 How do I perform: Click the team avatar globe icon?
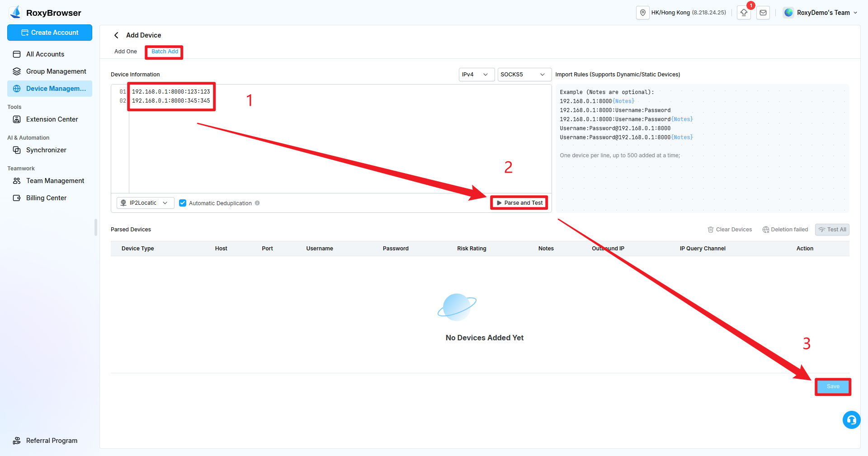pos(788,13)
